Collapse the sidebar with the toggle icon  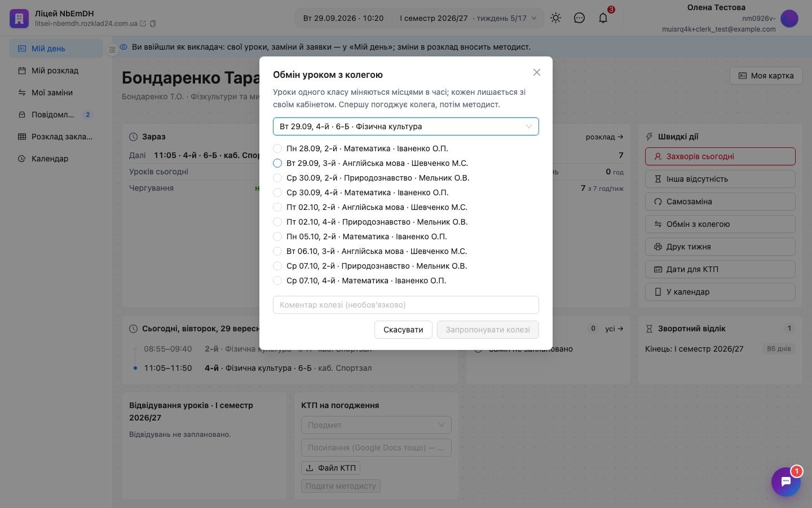112,50
